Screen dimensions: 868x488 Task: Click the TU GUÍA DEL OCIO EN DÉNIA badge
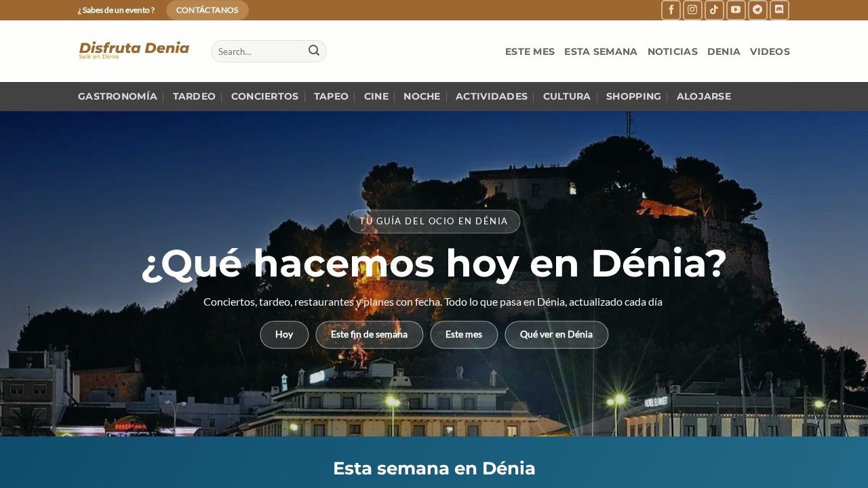(x=434, y=222)
